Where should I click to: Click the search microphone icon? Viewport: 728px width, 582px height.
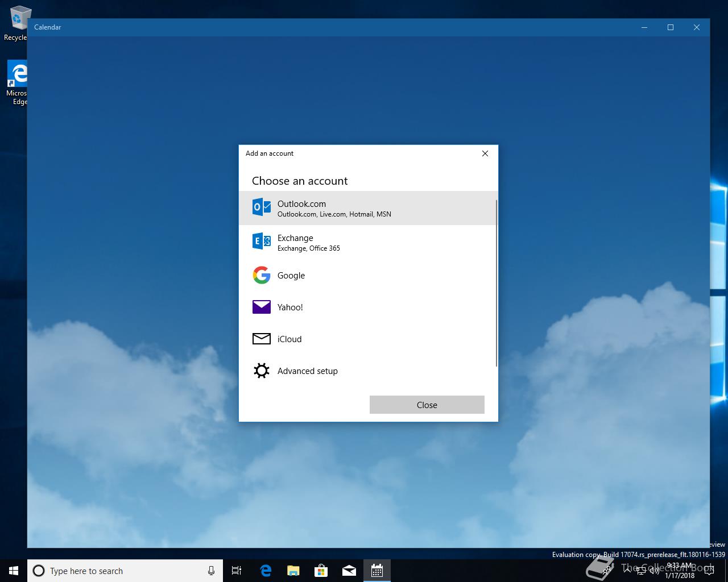211,571
